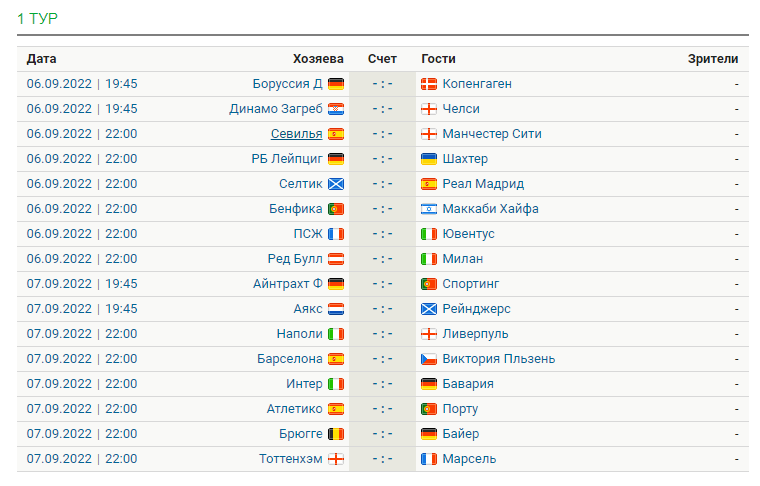760x486 pixels.
Task: Click the Denmark flag next to Копенгаген
Action: [x=428, y=84]
